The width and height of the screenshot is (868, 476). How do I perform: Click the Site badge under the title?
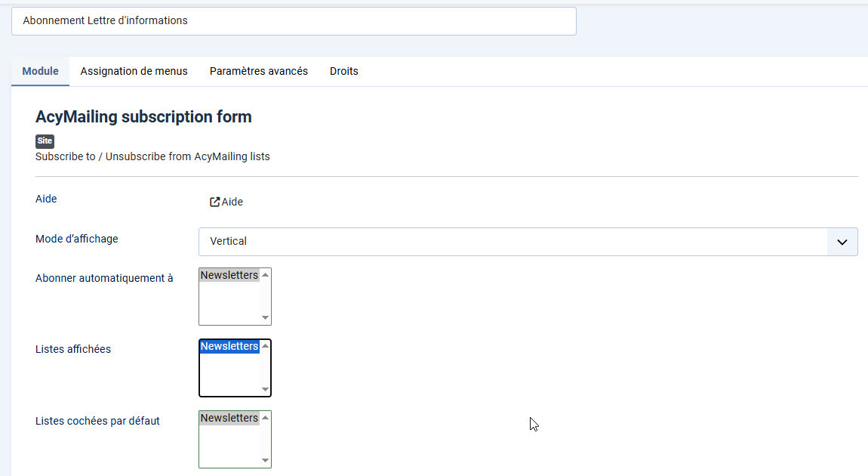45,141
